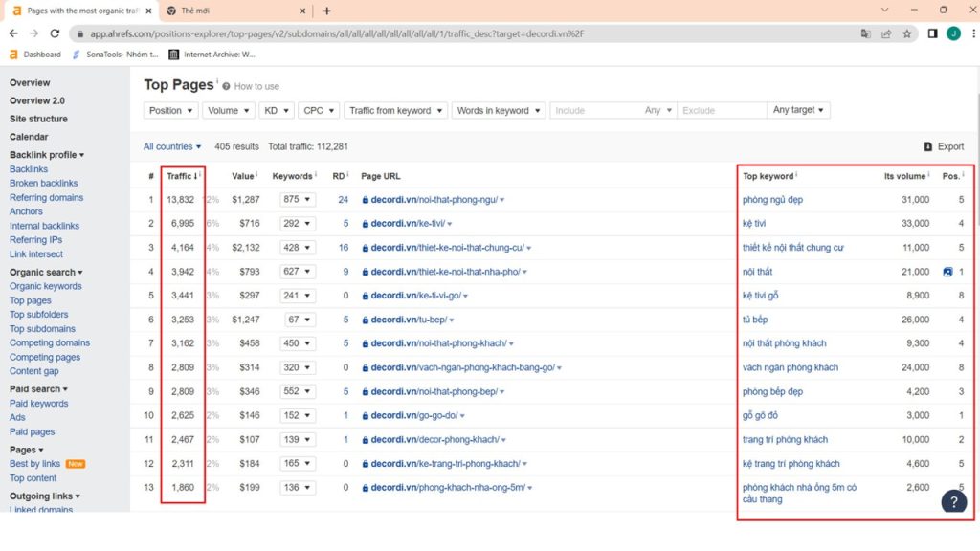Open the blue help question-mark bubble

pos(954,501)
